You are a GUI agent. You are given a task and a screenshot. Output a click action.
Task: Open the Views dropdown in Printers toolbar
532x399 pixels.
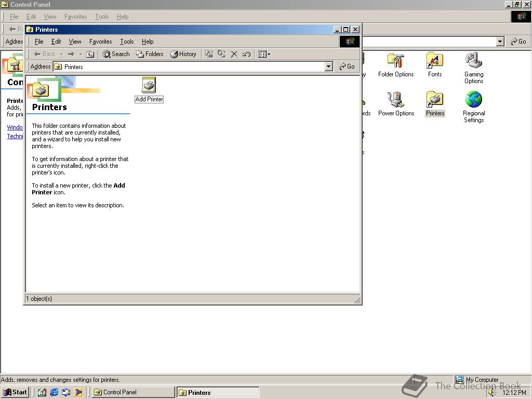pos(264,54)
